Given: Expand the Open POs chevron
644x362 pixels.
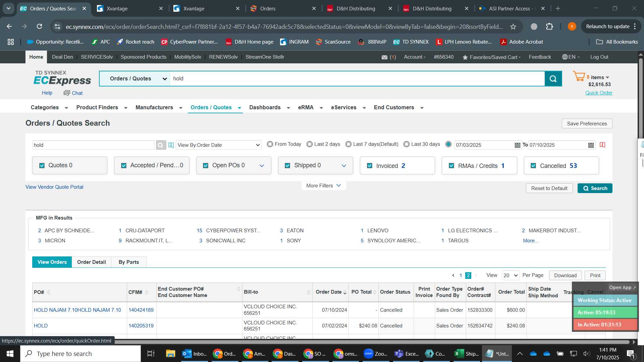Looking at the screenshot, I should [x=262, y=166].
